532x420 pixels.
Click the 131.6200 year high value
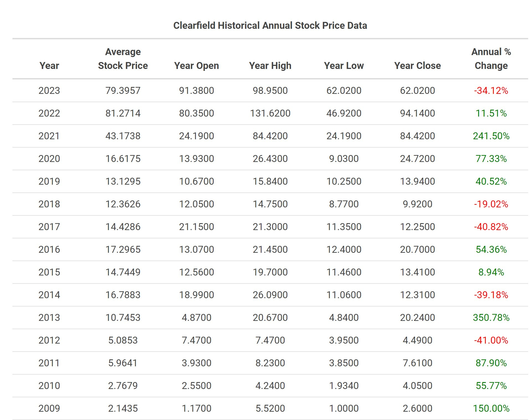[270, 113]
